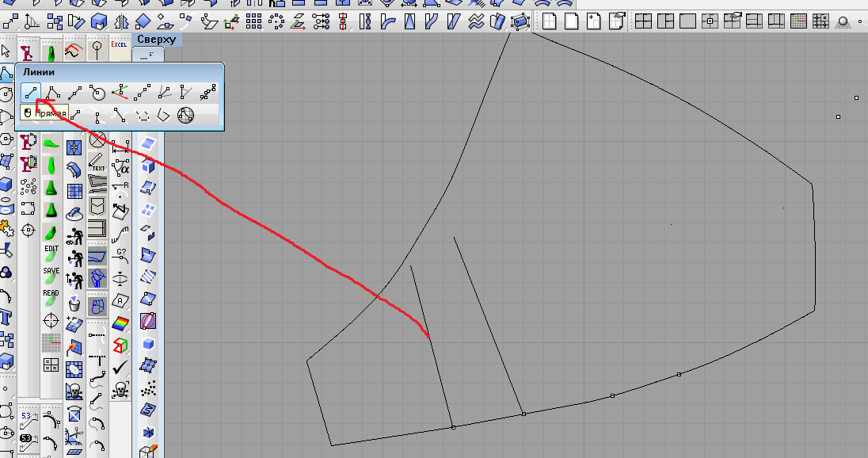The width and height of the screenshot is (868, 458).
Task: Select the blue solid box tool in left column
Action: tap(6, 184)
